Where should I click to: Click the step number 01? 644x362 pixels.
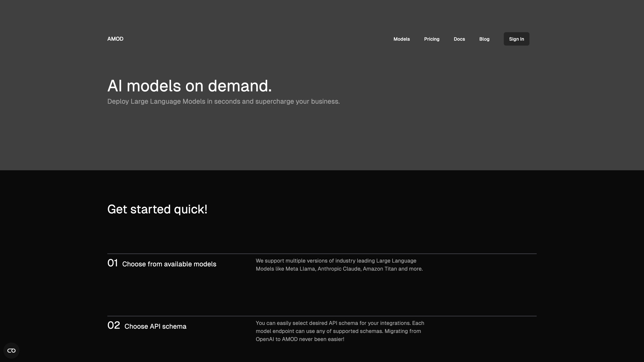(112, 263)
